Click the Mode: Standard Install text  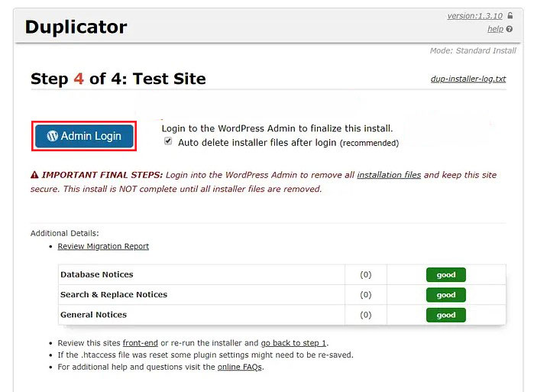point(473,50)
